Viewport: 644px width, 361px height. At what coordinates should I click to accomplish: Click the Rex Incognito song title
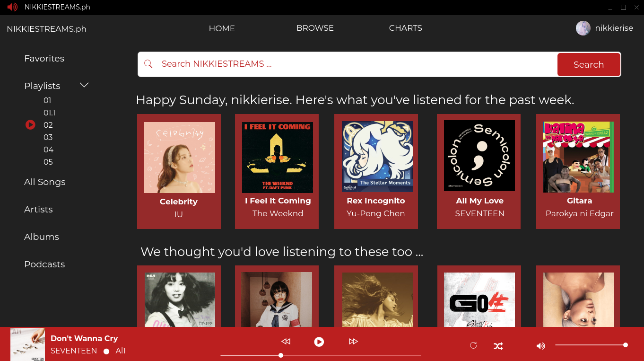(x=376, y=201)
